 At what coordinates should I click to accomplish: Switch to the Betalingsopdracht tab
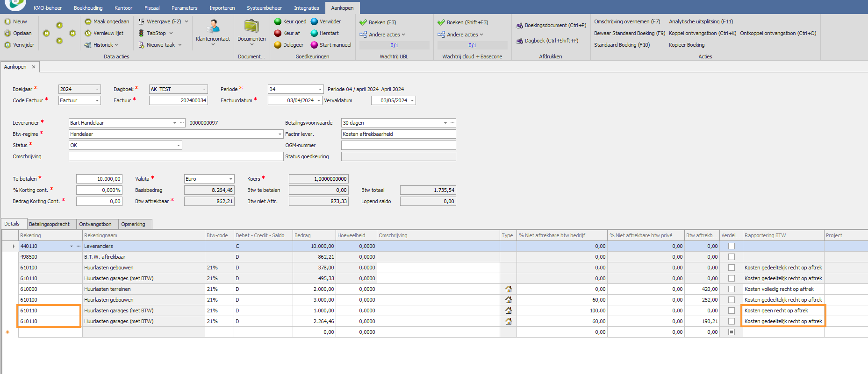[49, 224]
